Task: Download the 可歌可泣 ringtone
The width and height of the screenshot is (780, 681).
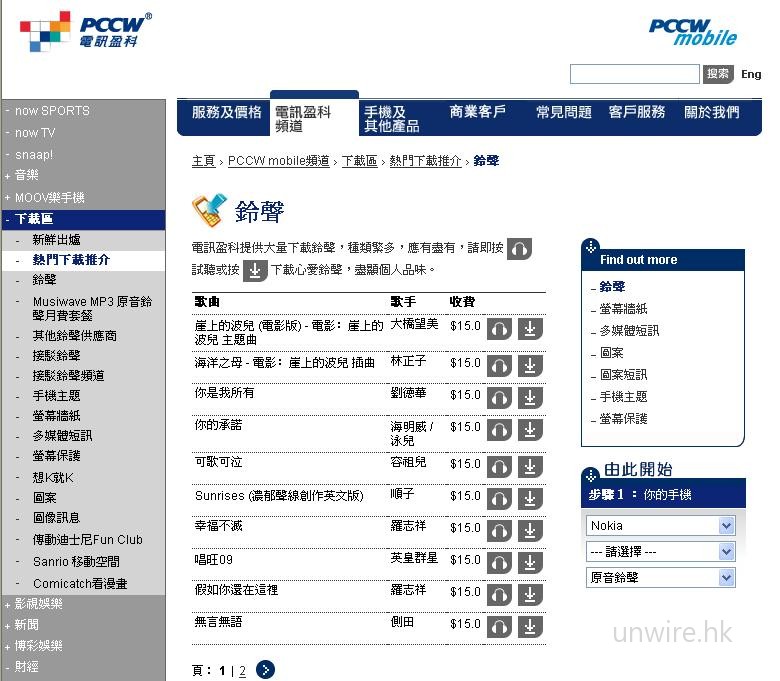Action: point(530,467)
